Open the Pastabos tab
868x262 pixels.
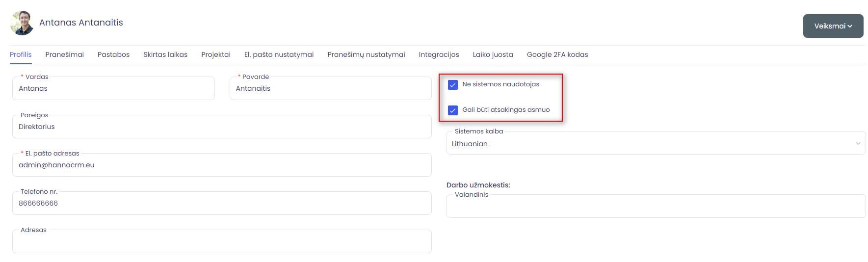(113, 54)
